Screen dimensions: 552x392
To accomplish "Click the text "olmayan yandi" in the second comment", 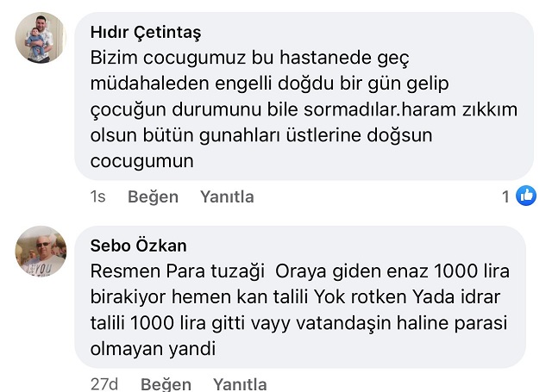I will pos(153,350).
